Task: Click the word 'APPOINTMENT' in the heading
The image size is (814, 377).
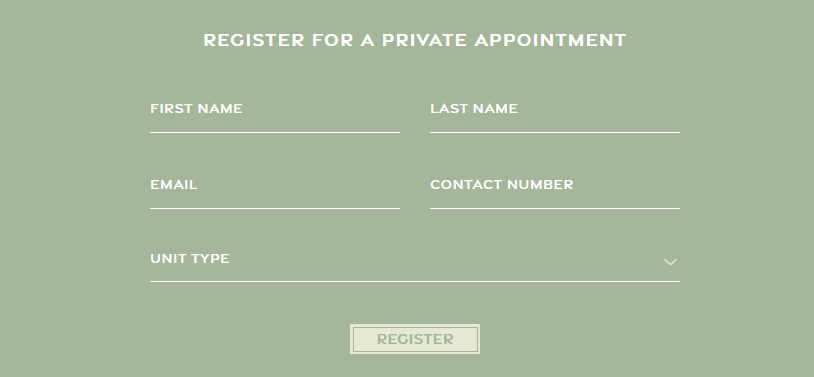Action: [x=550, y=40]
